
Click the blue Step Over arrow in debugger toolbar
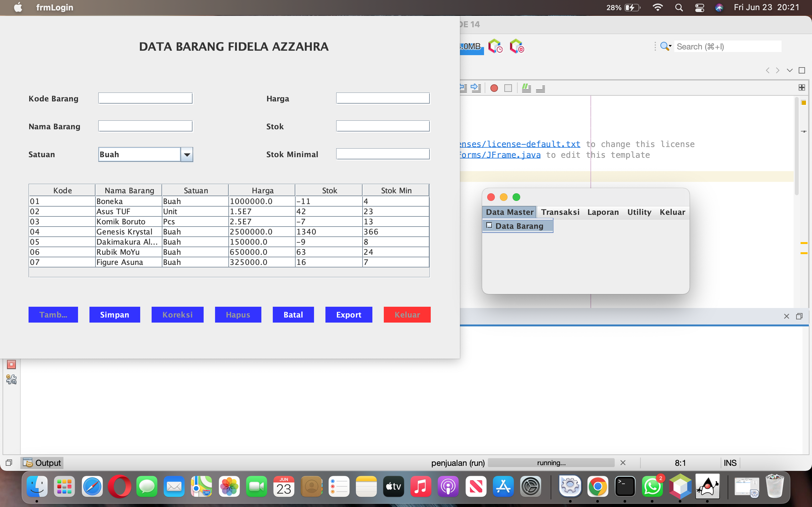476,88
